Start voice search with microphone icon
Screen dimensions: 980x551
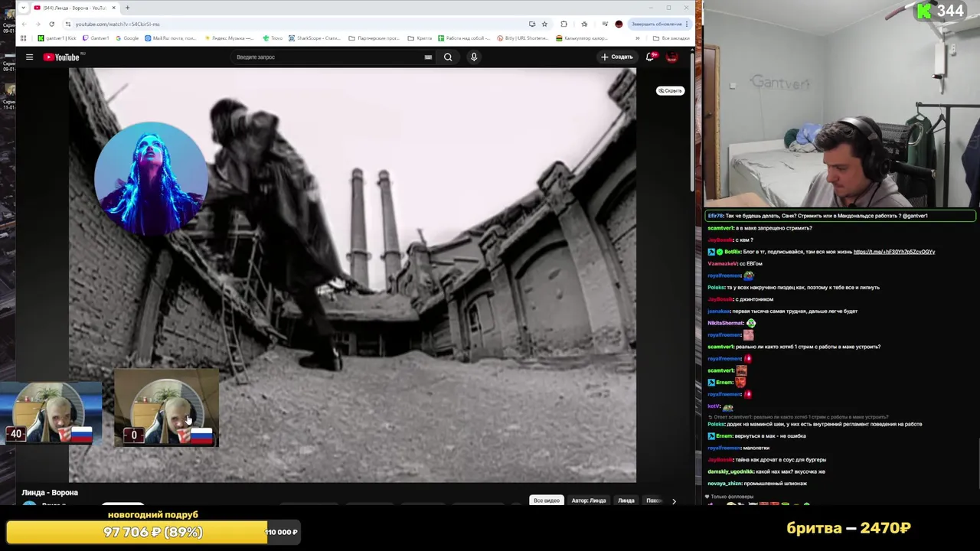click(474, 57)
